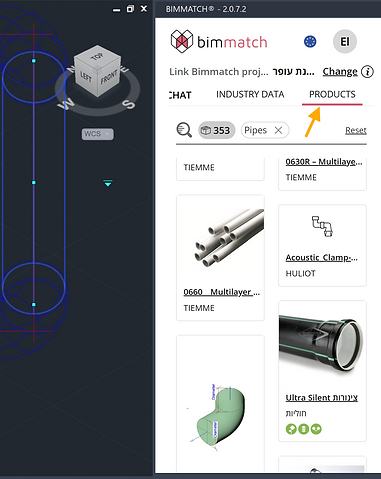
Task: Open the language globe icon
Action: click(310, 42)
